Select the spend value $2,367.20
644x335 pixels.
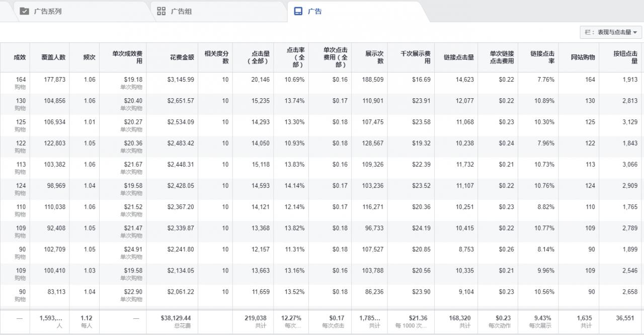pos(181,207)
